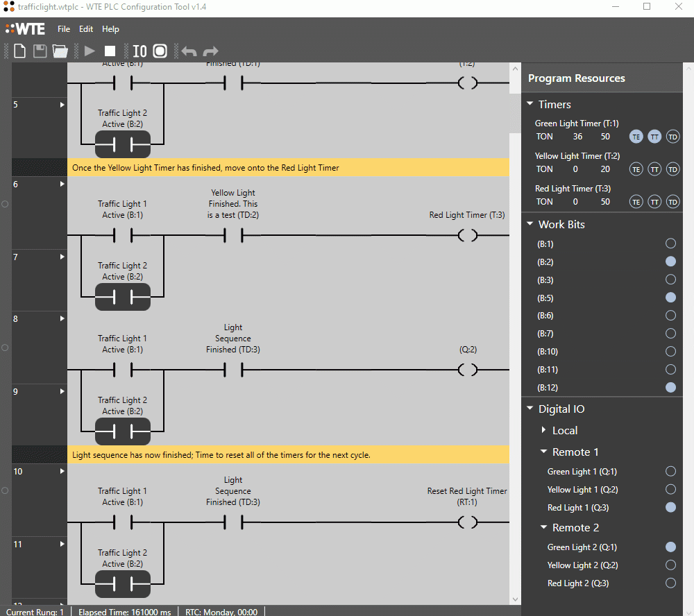Click the Red Light Timer TE button
Image resolution: width=694 pixels, height=616 pixels.
[636, 202]
